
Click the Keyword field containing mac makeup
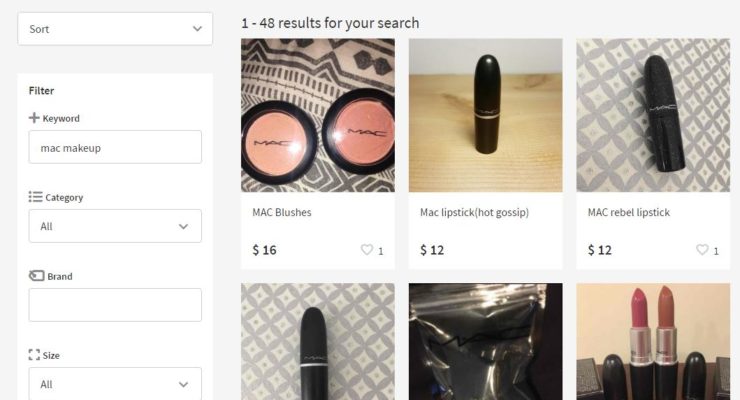[x=115, y=147]
